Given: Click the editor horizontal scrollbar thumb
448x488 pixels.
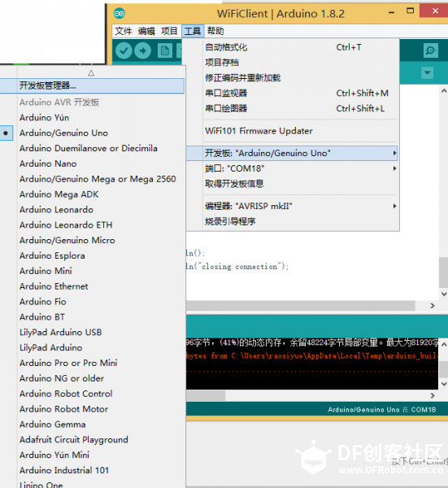Looking at the screenshot, I should coord(301,306).
